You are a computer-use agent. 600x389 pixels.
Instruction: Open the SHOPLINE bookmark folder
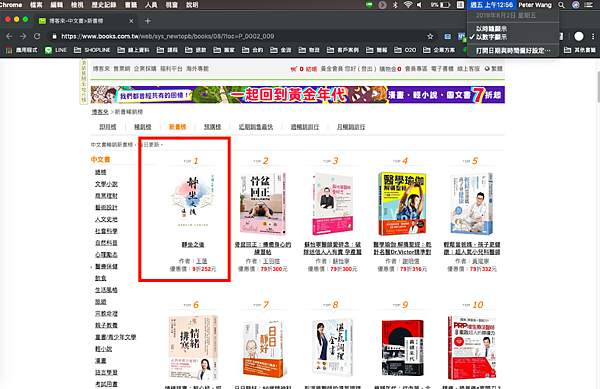(x=92, y=50)
